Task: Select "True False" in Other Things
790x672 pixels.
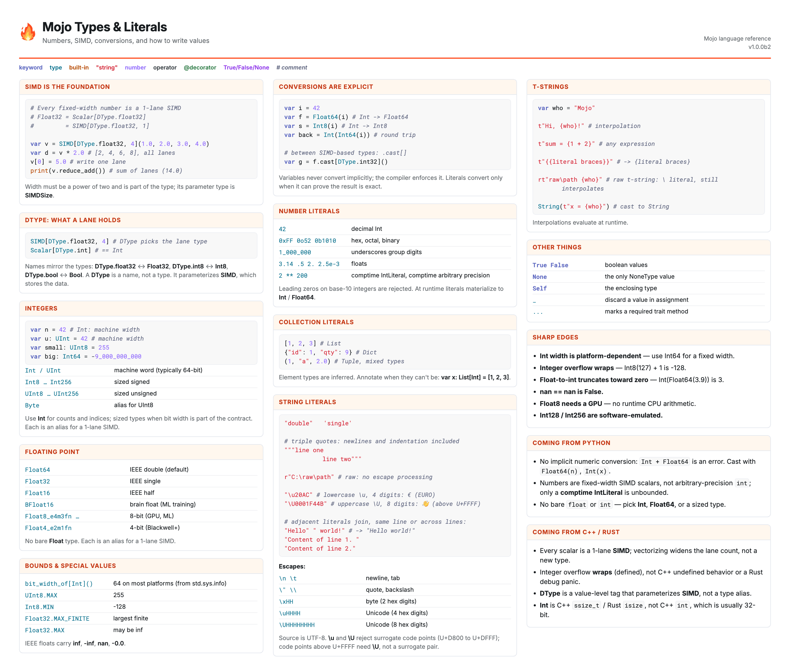Action: [550, 265]
